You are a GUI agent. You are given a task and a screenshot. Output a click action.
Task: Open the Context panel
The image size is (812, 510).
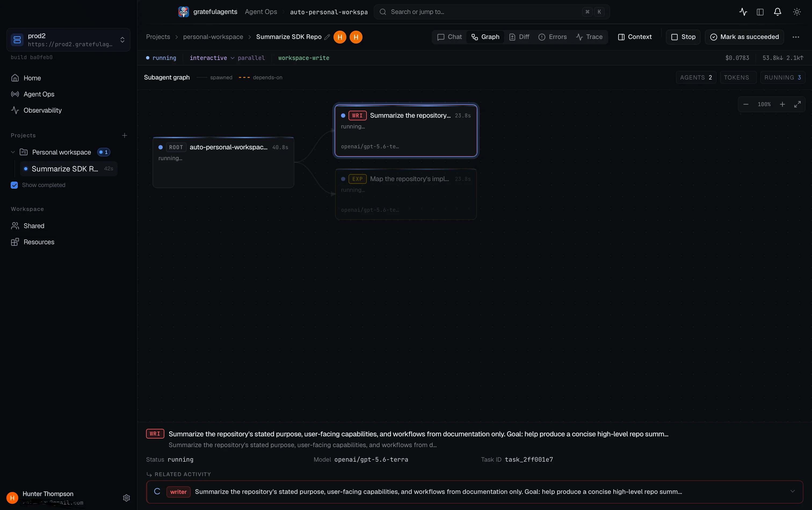tap(635, 37)
